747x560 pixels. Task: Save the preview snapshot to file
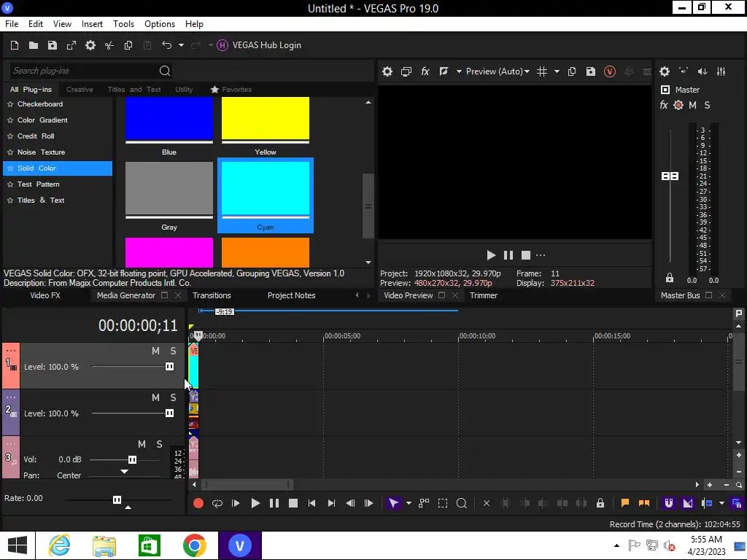pyautogui.click(x=591, y=71)
